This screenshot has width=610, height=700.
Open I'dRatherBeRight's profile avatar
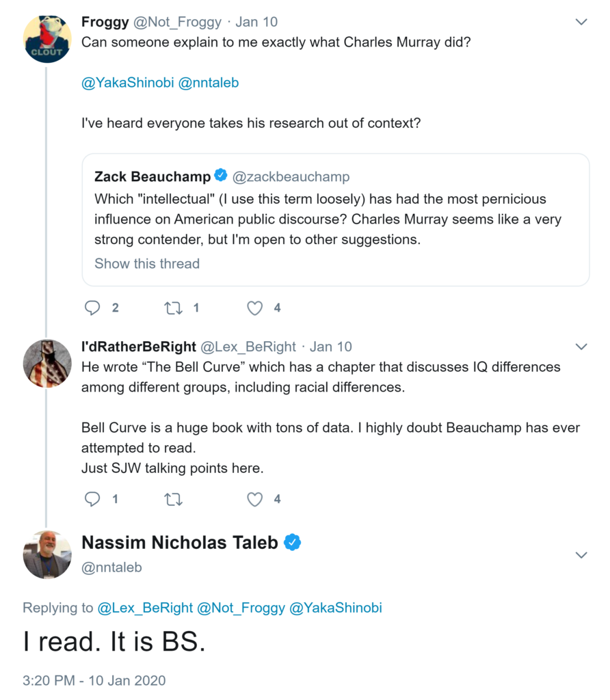click(47, 363)
